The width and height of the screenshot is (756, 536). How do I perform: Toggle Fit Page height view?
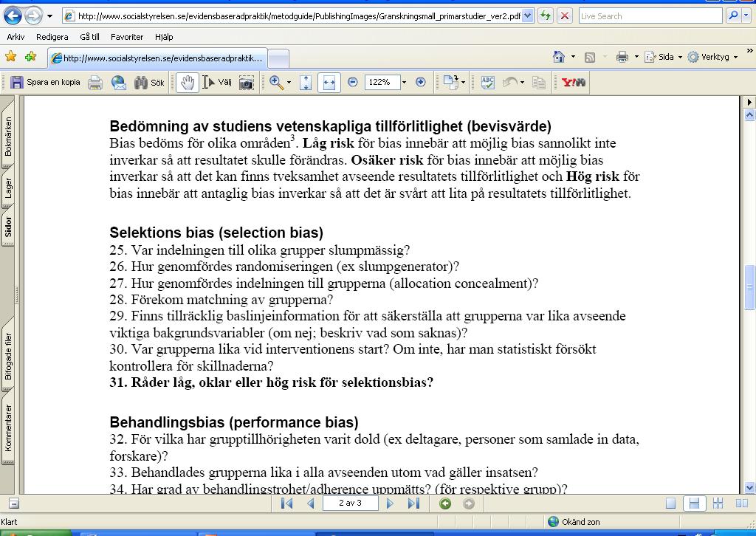(x=306, y=83)
